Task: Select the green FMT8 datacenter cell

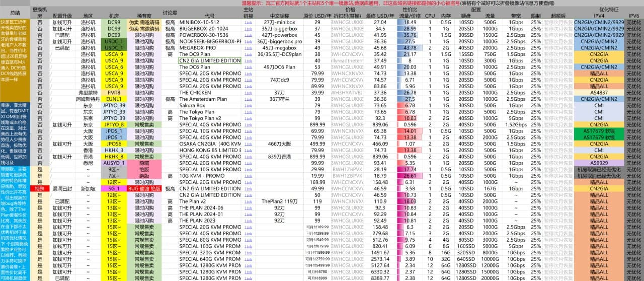Action: coord(114,93)
